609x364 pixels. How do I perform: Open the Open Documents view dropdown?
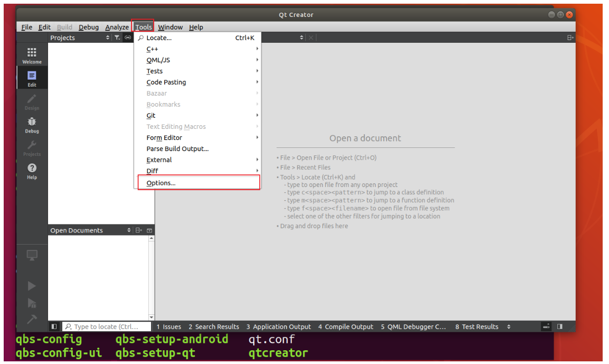click(x=129, y=230)
